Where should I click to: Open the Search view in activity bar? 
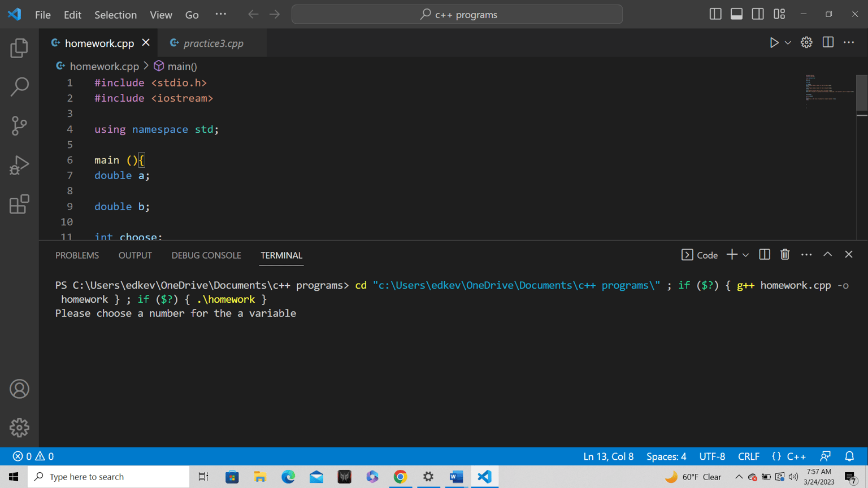coord(19,86)
